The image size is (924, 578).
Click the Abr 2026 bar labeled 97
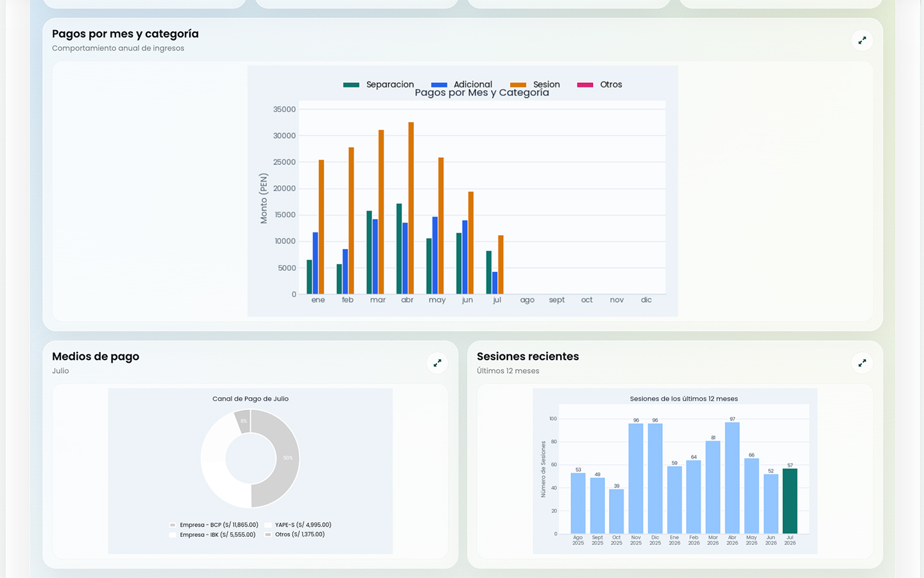click(732, 478)
